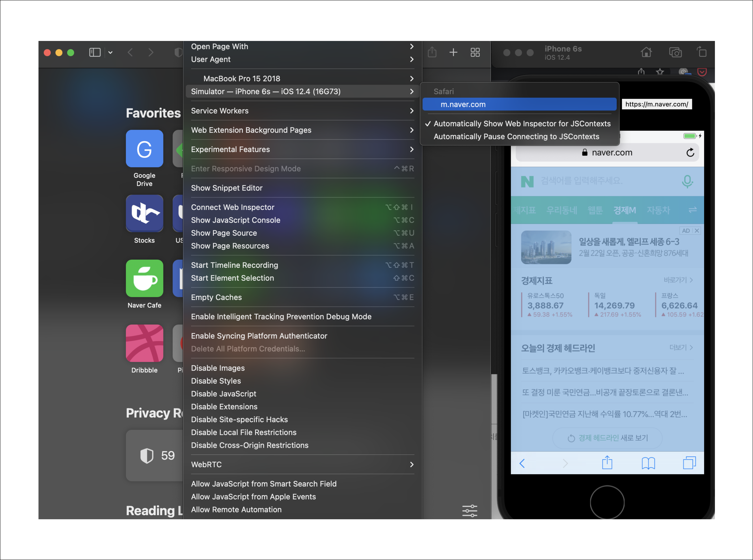753x560 pixels.
Task: Toggle Disable JavaScript menu option
Action: click(224, 394)
